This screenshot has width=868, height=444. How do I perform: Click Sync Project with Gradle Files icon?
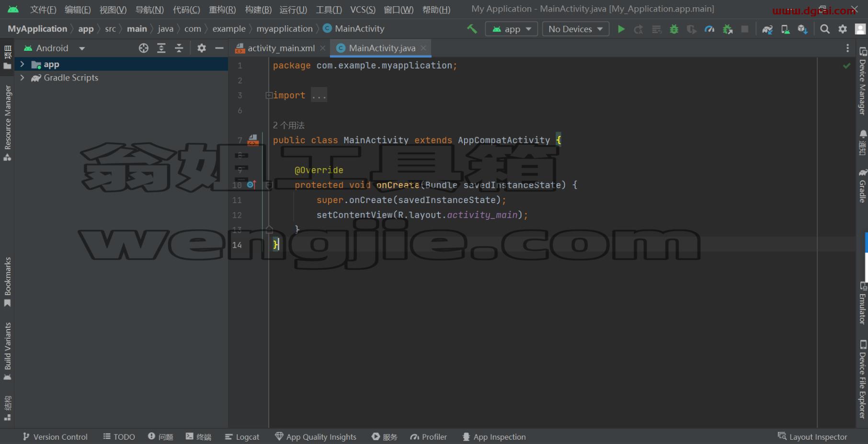pyautogui.click(x=767, y=29)
